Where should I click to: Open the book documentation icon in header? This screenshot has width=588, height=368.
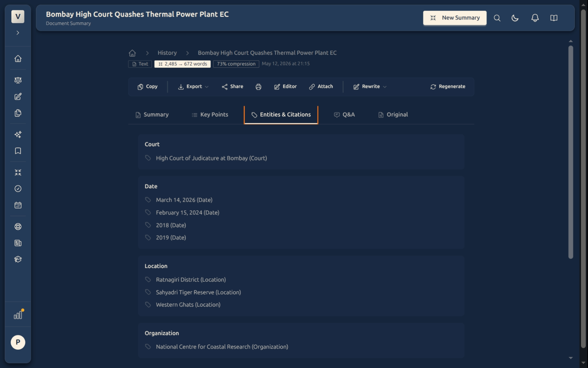click(554, 18)
